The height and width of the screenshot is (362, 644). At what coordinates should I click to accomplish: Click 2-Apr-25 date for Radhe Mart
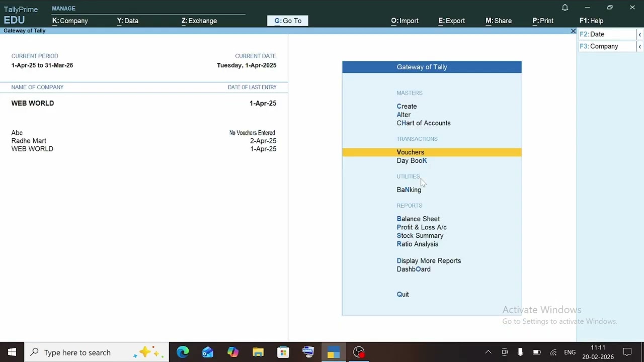point(263,141)
